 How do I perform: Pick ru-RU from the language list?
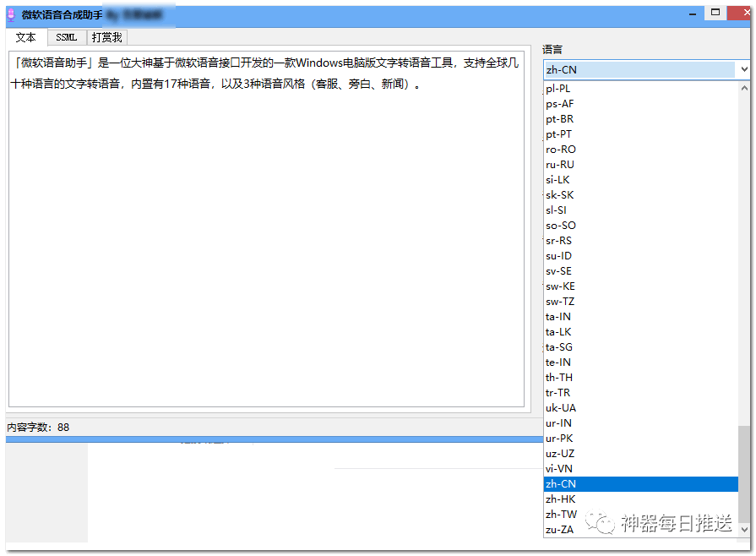click(x=641, y=165)
